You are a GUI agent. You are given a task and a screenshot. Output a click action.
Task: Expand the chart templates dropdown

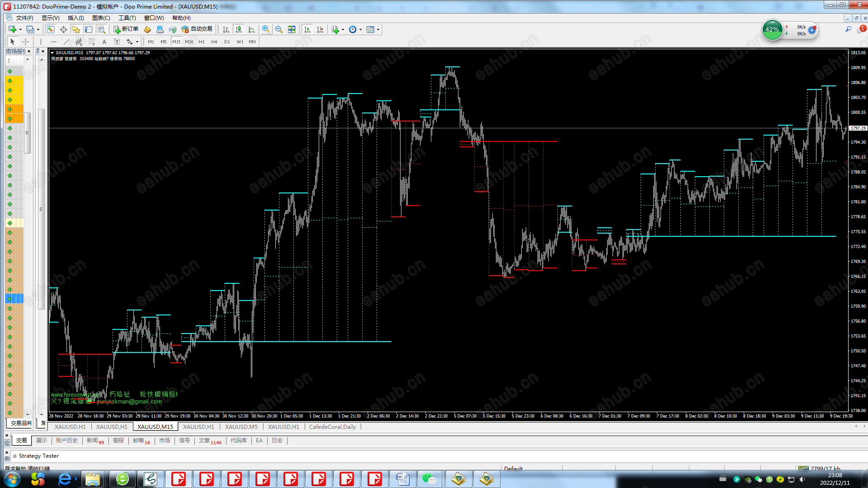[378, 29]
